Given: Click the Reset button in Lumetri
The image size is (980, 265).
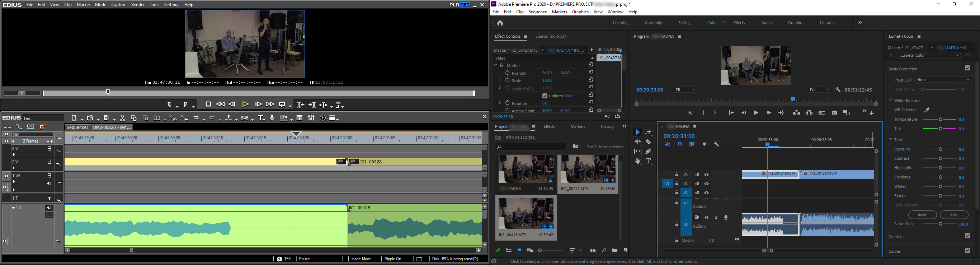Looking at the screenshot, I should click(922, 215).
